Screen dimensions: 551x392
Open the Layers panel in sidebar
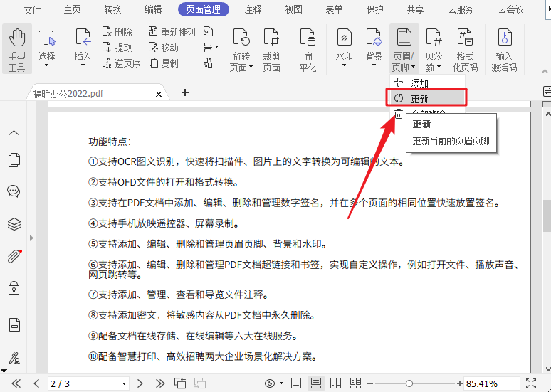(x=14, y=224)
